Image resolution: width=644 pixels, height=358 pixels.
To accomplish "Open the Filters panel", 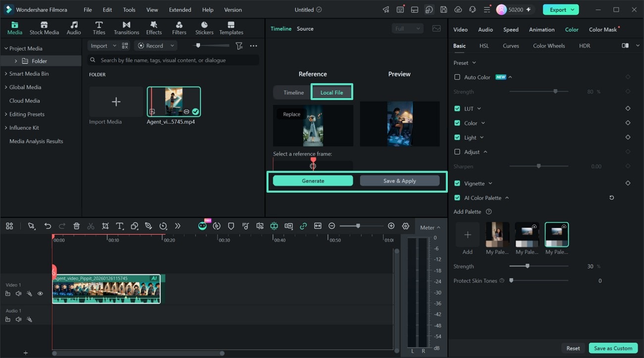I will coord(179,28).
